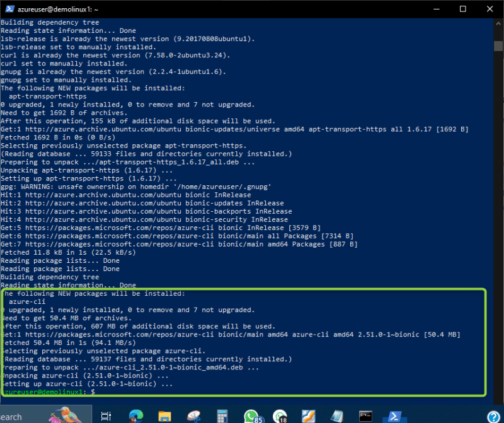This screenshot has width=504, height=423.
Task: Open the notepad-like taskbar icon
Action: [x=337, y=416]
